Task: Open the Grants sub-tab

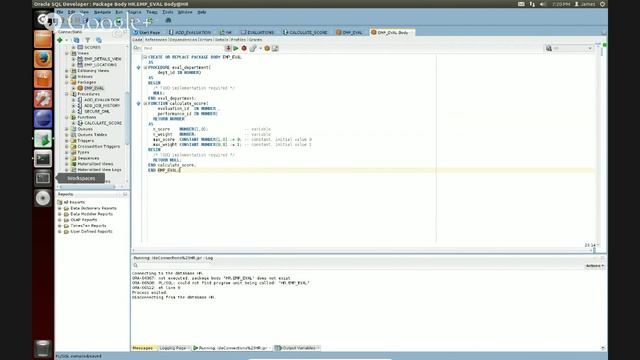Action: tap(255, 40)
